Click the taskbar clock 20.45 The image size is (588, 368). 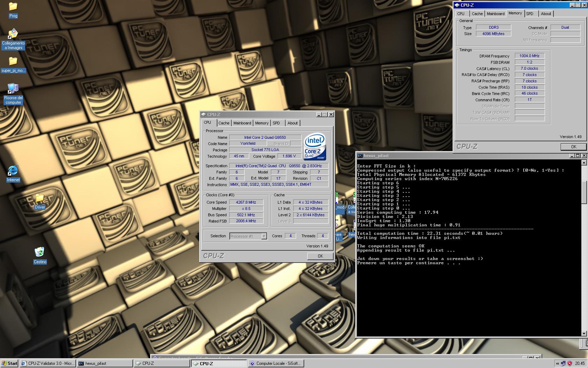tap(580, 363)
